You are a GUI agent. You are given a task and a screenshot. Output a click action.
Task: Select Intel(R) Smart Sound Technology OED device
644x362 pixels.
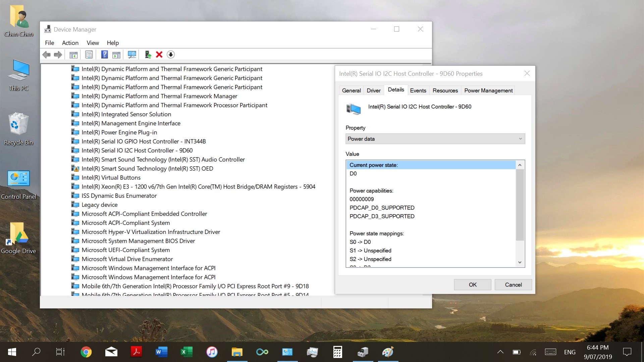pos(147,169)
